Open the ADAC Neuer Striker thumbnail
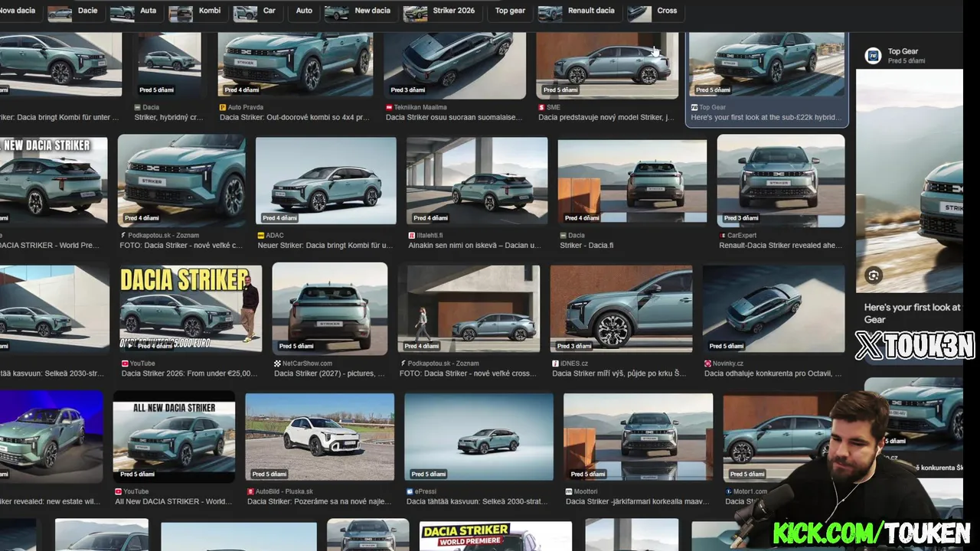This screenshot has height=551, width=980. (326, 181)
